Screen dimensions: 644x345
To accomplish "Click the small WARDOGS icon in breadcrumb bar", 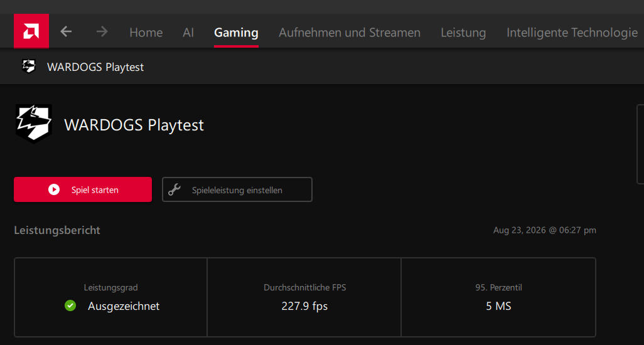I will (x=29, y=66).
